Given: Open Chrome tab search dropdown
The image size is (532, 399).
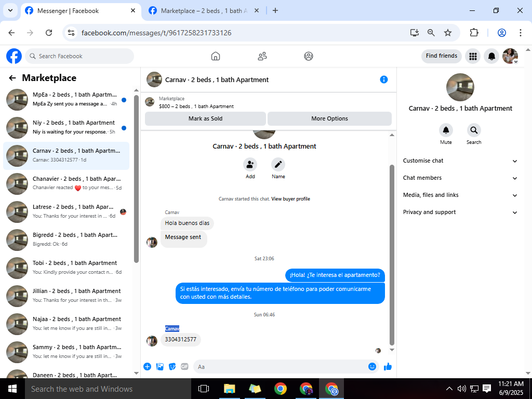Looking at the screenshot, I should 10,10.
